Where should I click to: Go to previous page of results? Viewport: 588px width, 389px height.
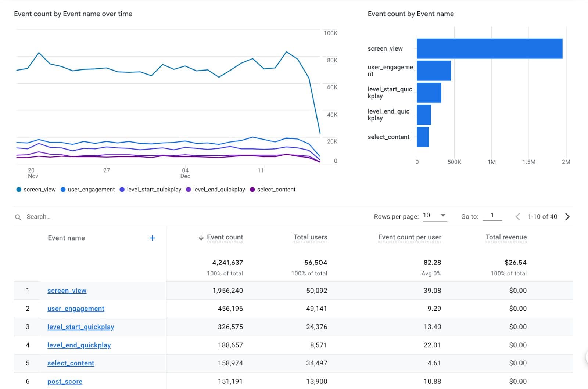coord(518,217)
